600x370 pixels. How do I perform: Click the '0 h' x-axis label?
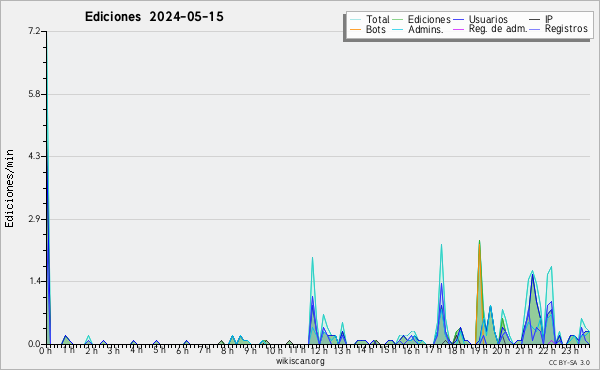click(46, 351)
